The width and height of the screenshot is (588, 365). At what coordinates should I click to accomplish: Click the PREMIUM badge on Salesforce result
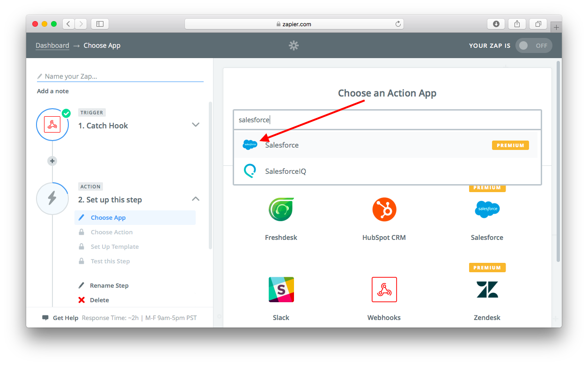tap(510, 145)
